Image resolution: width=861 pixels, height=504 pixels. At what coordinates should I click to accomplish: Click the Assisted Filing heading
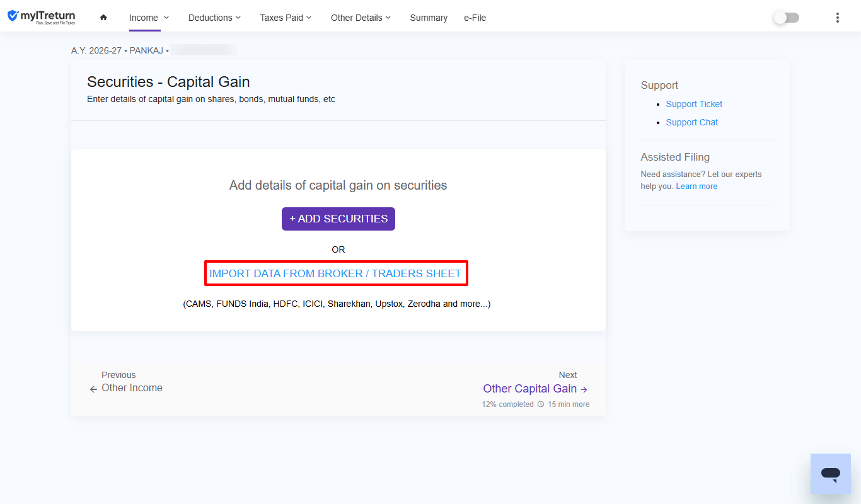point(675,157)
